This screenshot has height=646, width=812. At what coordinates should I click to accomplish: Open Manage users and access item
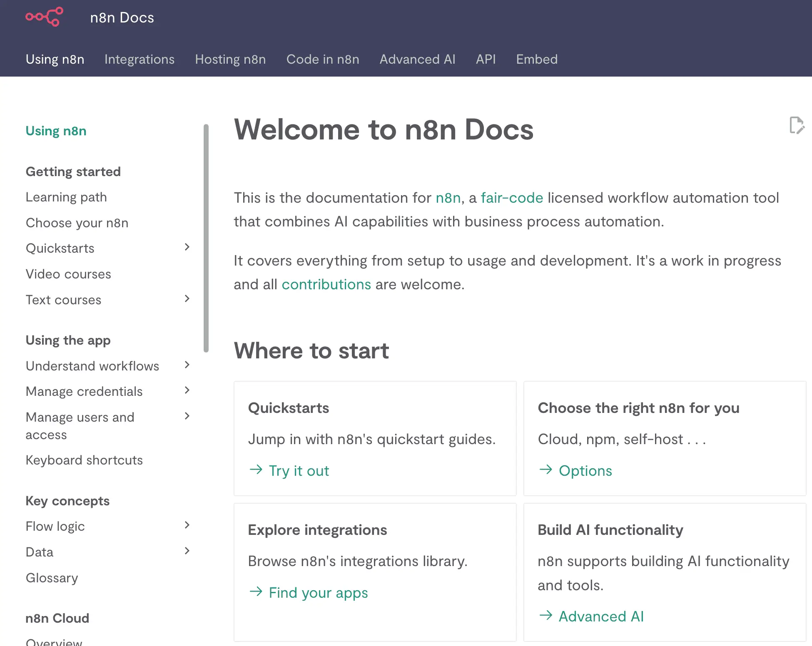tap(80, 426)
